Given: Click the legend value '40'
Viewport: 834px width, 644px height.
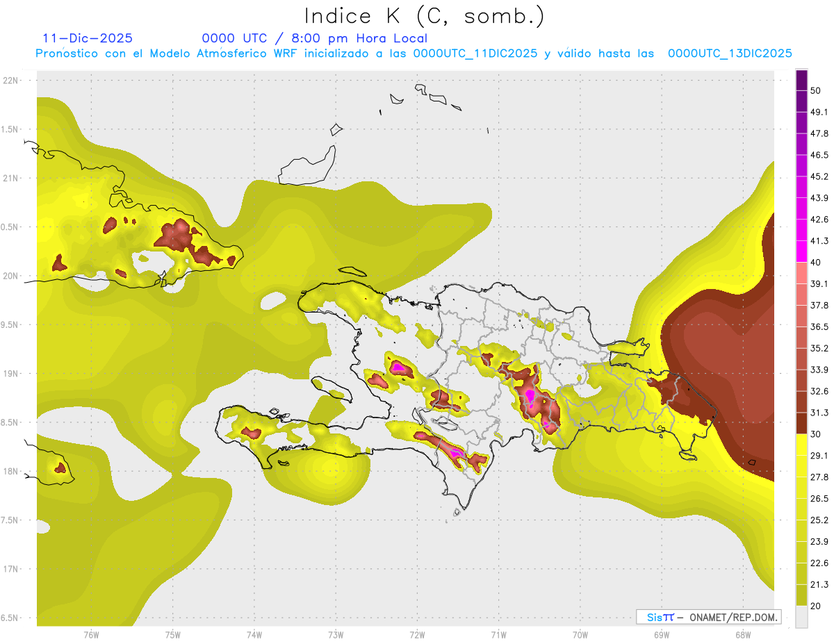Looking at the screenshot, I should pos(815,263).
